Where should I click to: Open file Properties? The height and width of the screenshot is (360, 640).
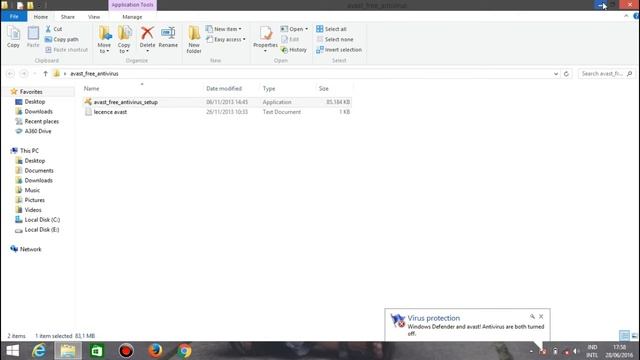pos(265,39)
